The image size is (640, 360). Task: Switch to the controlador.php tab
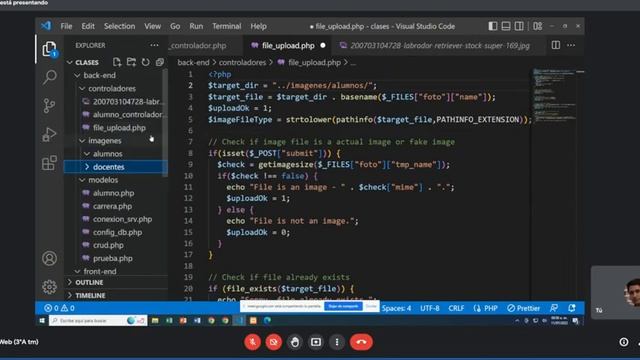[x=205, y=45]
